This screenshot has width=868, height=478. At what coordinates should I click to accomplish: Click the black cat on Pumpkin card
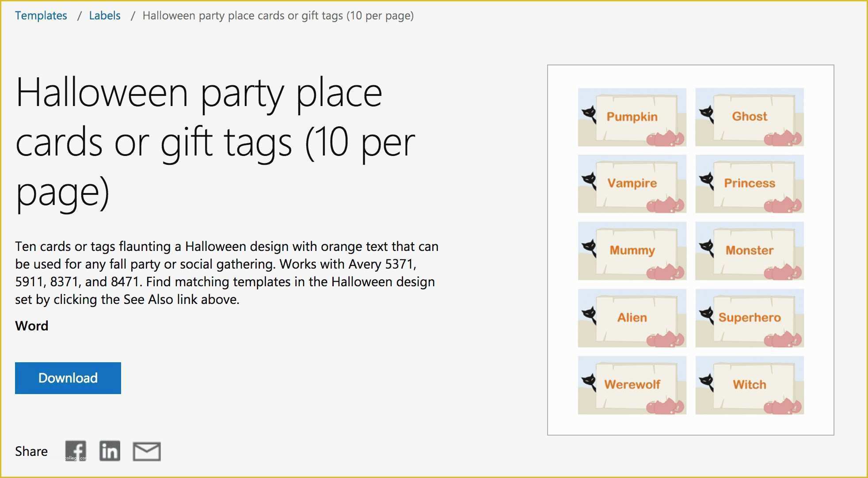click(x=589, y=114)
